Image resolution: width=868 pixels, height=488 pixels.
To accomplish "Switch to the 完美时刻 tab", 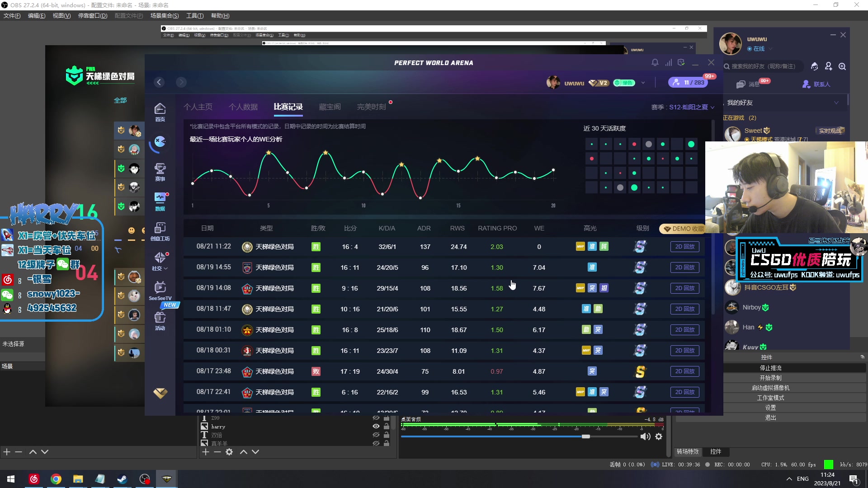I will pos(372,107).
